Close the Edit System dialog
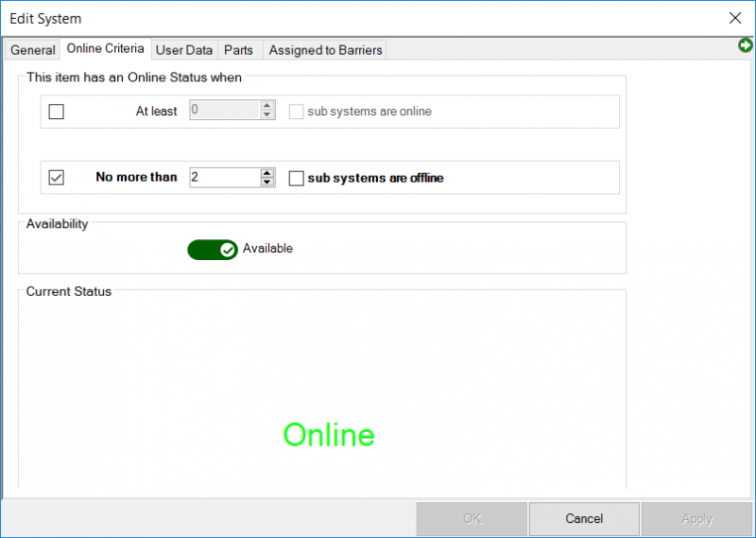 point(735,18)
